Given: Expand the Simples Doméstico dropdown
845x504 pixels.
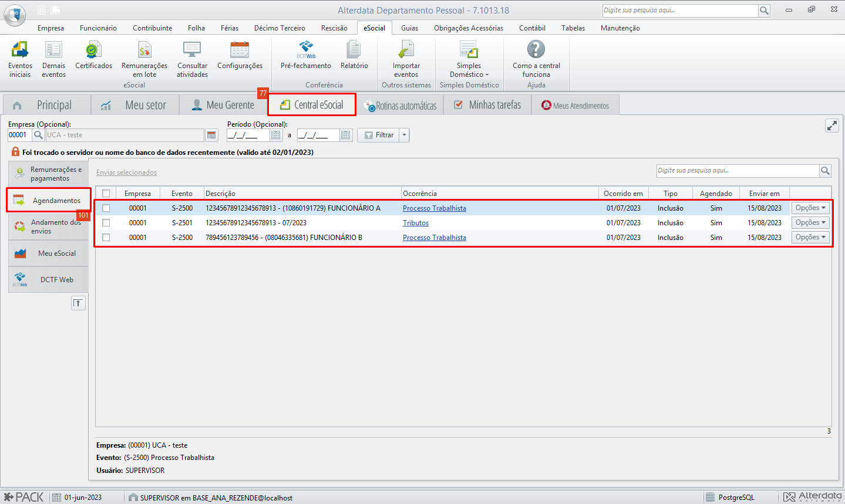Looking at the screenshot, I should pyautogui.click(x=469, y=59).
